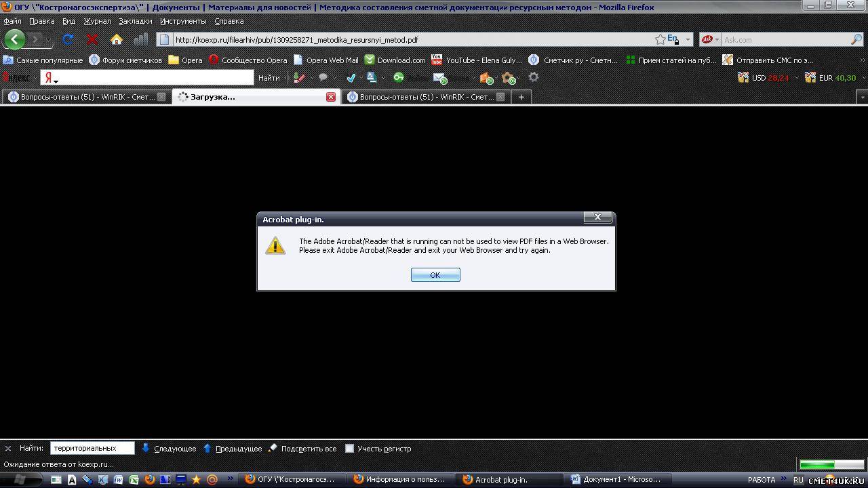
Task: Click OK in the Acrobat plug-in dialog
Action: (x=435, y=274)
